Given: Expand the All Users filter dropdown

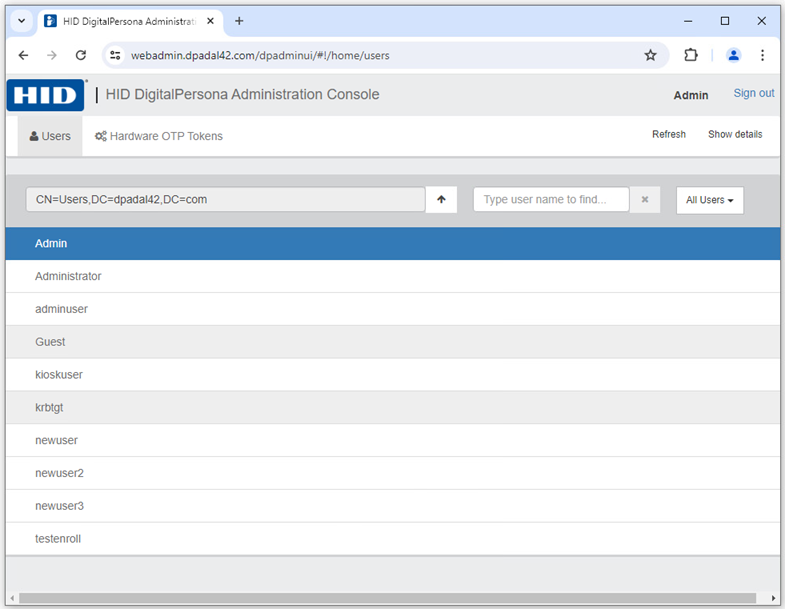Looking at the screenshot, I should [x=709, y=200].
